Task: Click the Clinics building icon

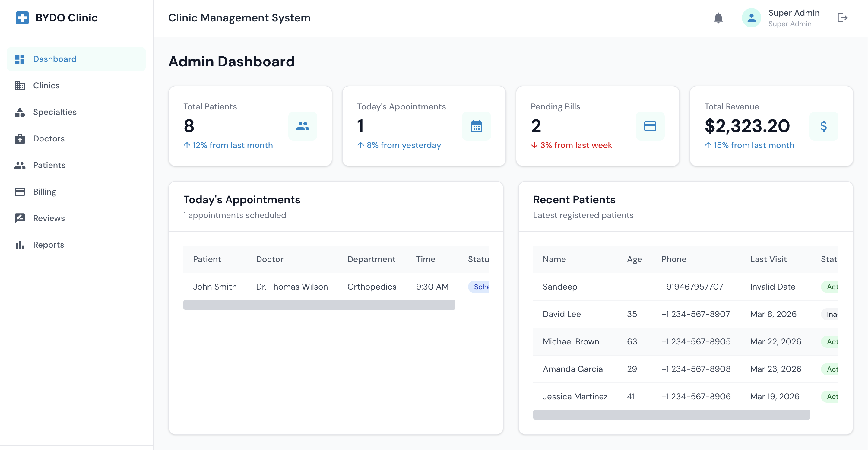Action: click(20, 86)
